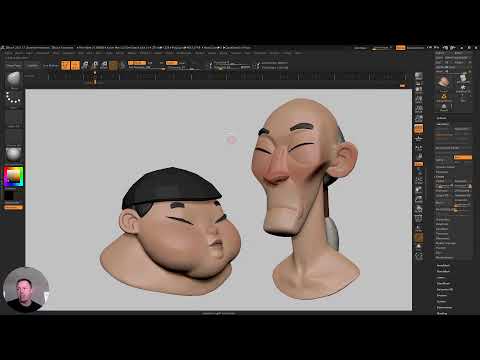480x360 pixels.
Task: Open the current brush thumbnail on left shelf
Action: tap(14, 80)
